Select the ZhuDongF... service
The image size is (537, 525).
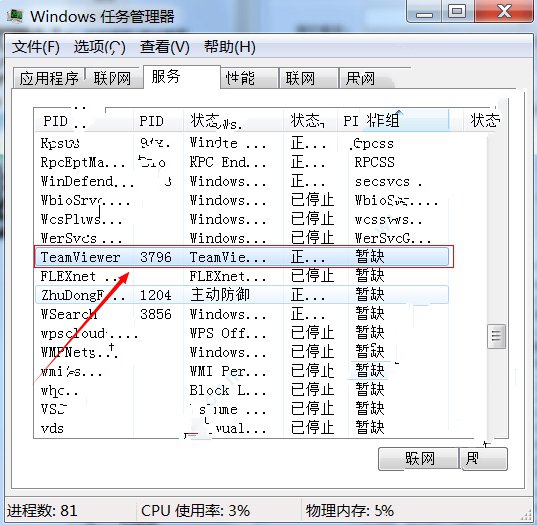click(x=83, y=295)
